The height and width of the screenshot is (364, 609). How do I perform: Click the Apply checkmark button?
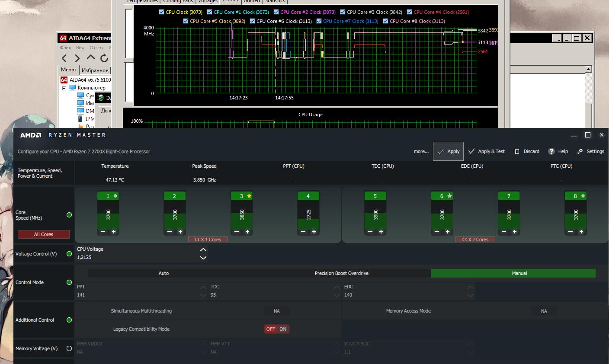click(x=448, y=151)
